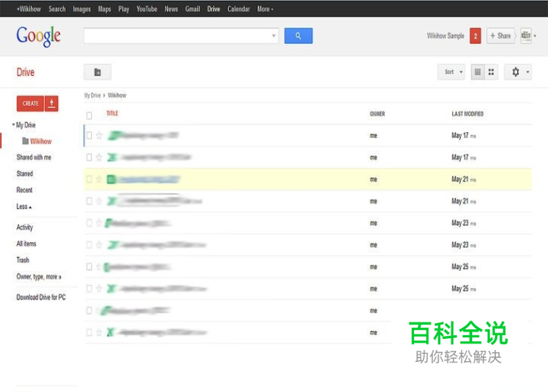Click Download Drive for PC
The height and width of the screenshot is (392, 548).
[x=41, y=297]
